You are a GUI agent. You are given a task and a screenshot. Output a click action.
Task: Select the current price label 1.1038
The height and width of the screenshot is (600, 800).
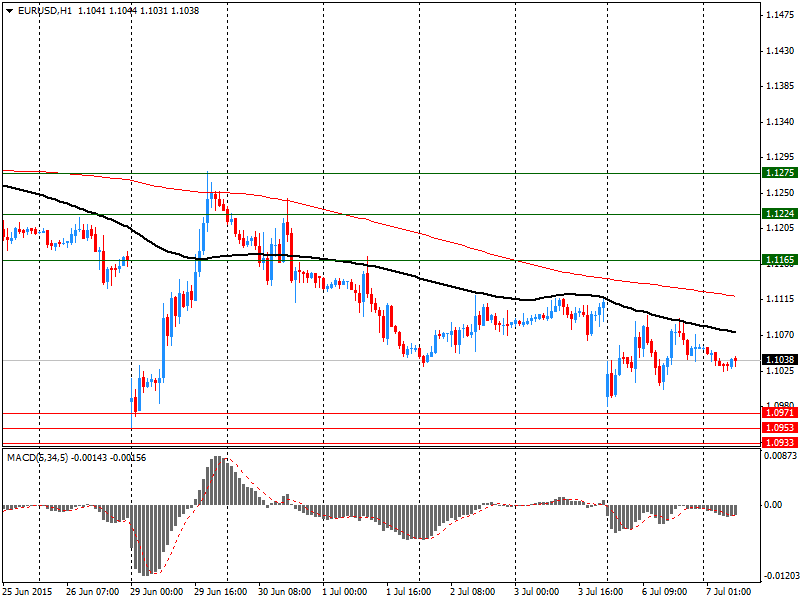pos(780,360)
